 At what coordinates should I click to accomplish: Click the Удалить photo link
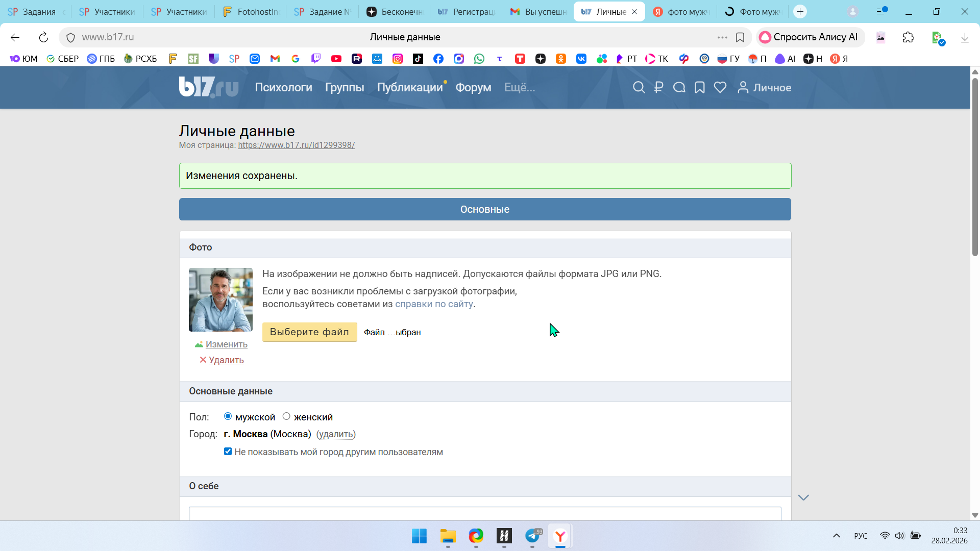(226, 360)
